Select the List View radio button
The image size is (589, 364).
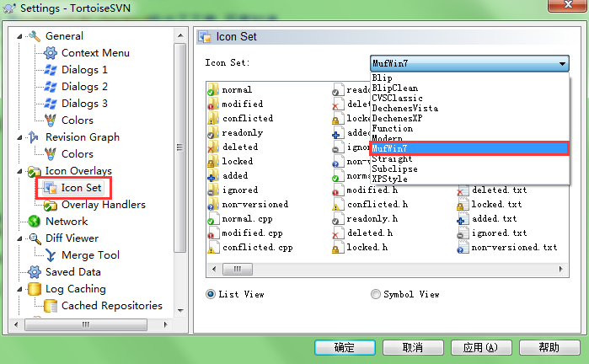pyautogui.click(x=211, y=294)
